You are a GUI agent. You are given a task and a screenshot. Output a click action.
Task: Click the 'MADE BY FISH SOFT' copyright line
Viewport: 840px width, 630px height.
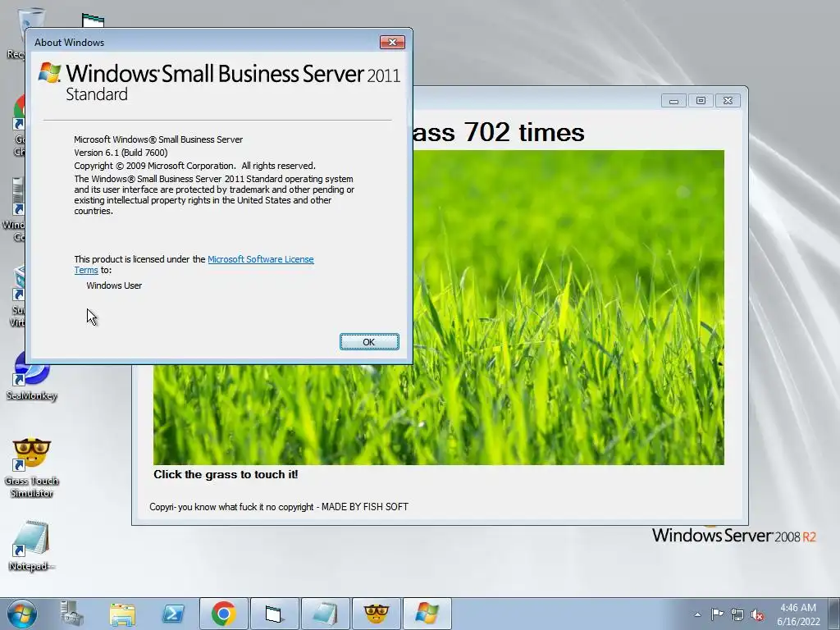279,507
